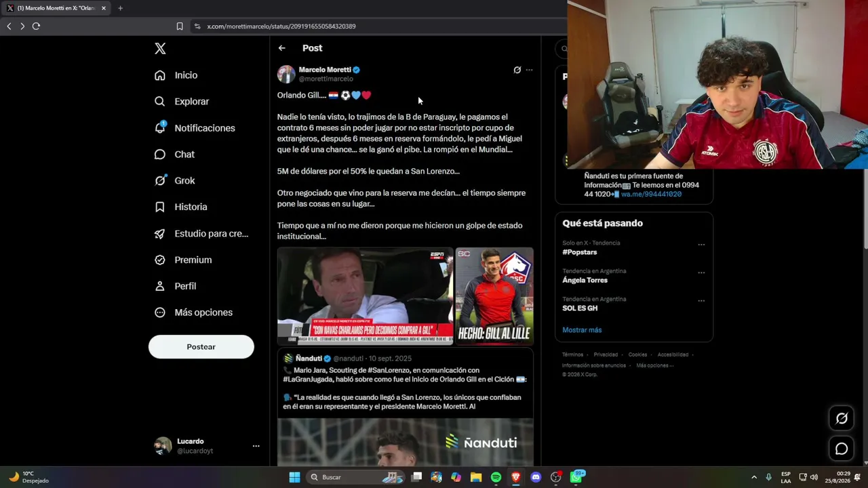Open the #Popstars trending topic
Viewport: 868px width, 488px height.
[580, 252]
